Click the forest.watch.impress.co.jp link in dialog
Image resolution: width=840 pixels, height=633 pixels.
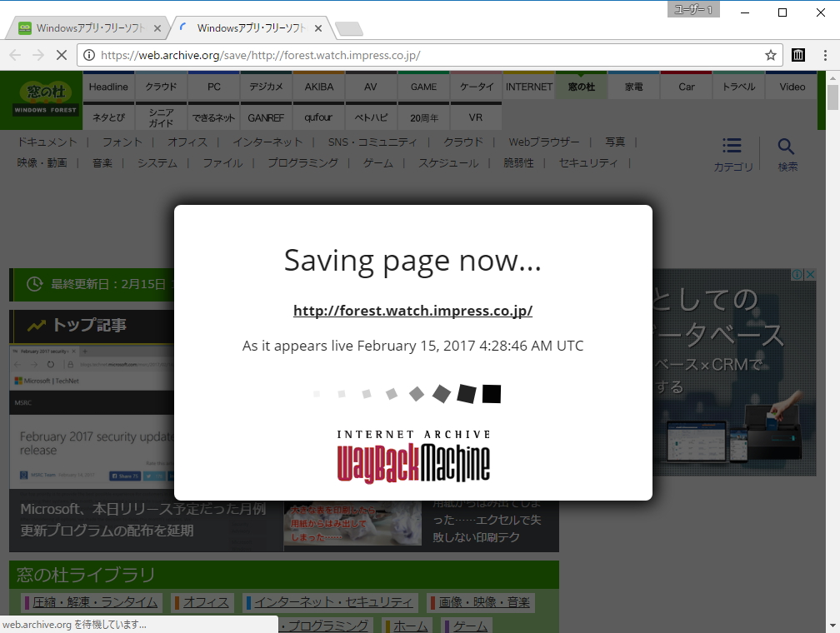coord(413,311)
